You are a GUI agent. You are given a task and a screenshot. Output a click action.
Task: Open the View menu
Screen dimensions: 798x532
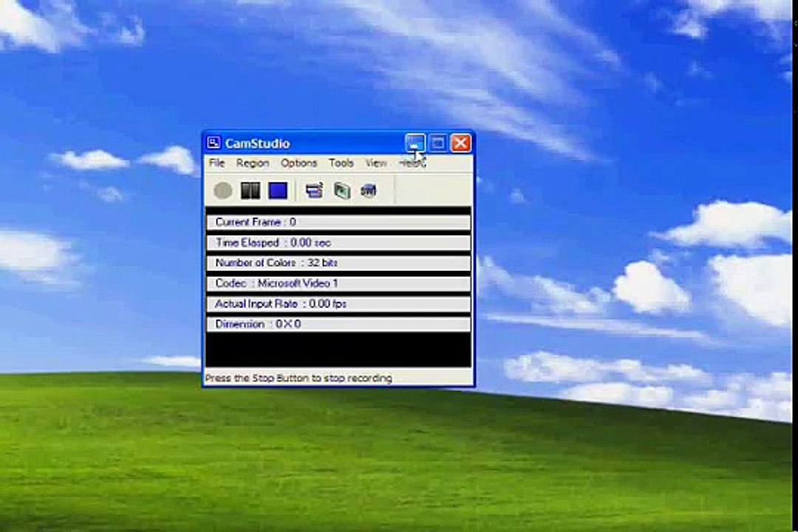coord(376,163)
